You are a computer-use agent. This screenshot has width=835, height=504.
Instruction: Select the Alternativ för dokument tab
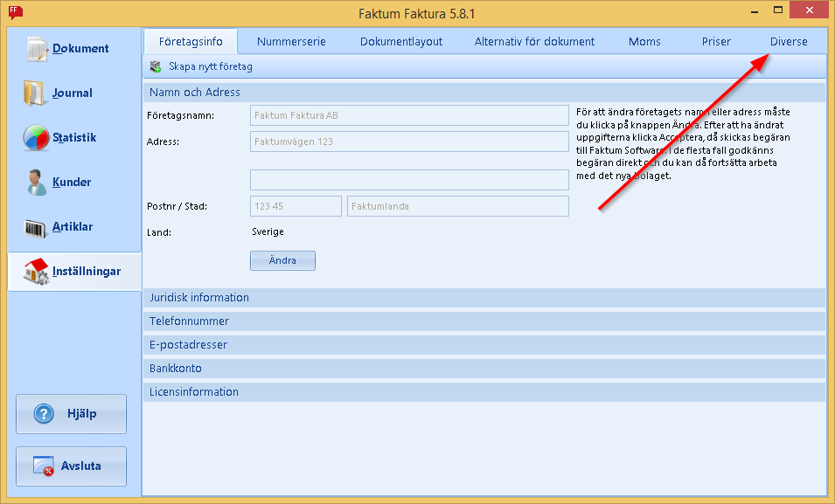(534, 42)
